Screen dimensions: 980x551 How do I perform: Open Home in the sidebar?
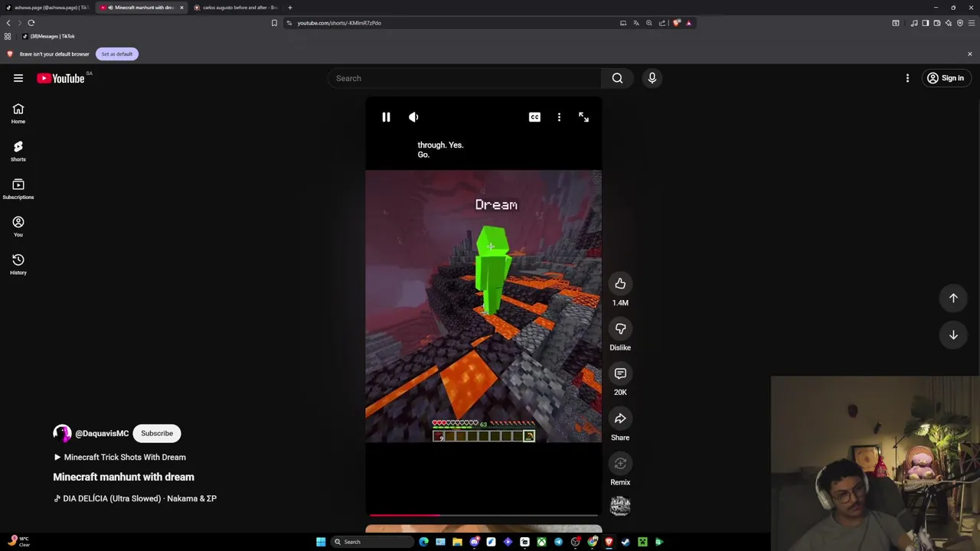tap(18, 113)
